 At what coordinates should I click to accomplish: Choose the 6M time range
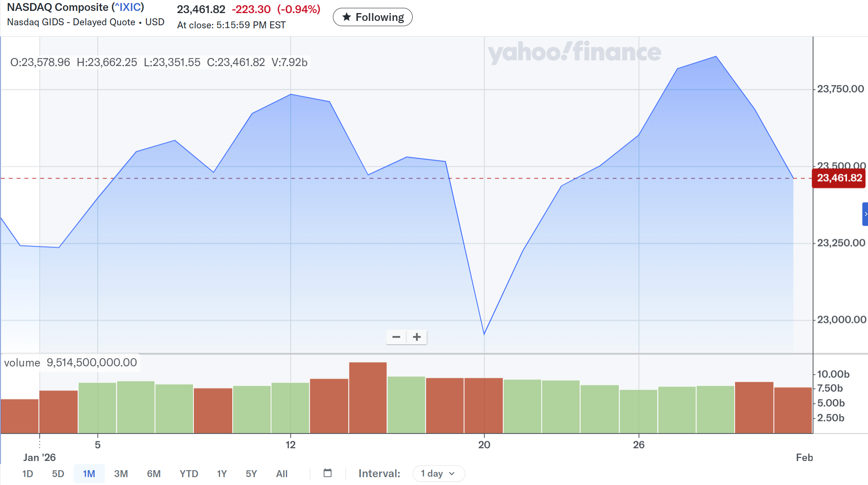coord(153,474)
